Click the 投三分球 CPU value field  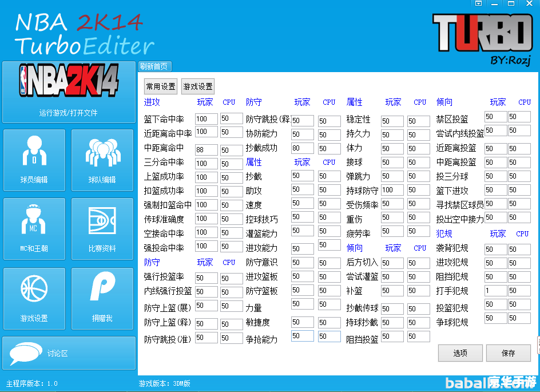(x=519, y=176)
